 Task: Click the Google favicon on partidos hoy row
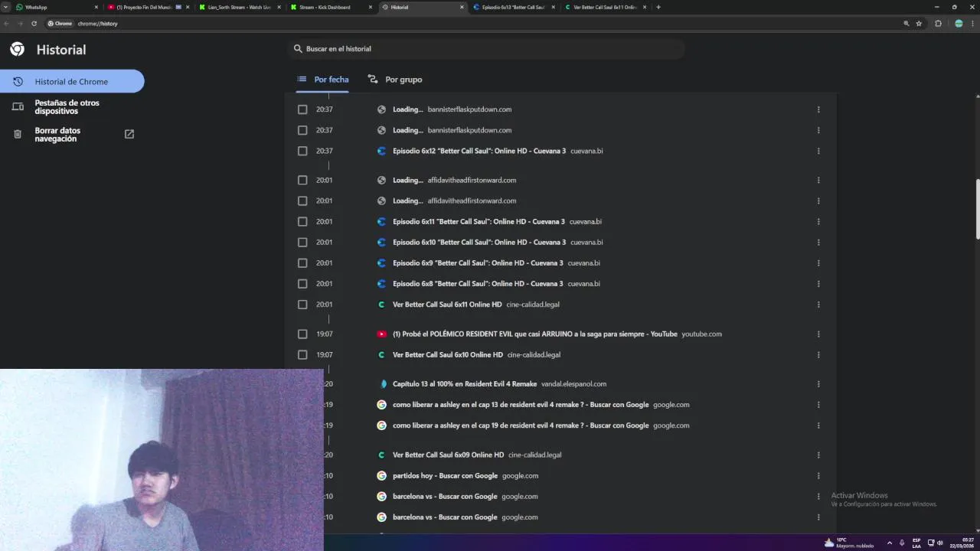click(x=381, y=475)
